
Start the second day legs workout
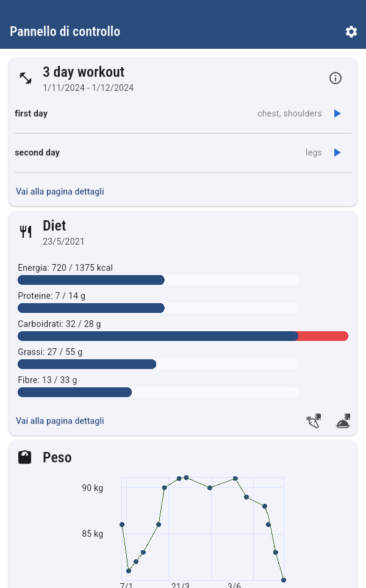(x=337, y=152)
